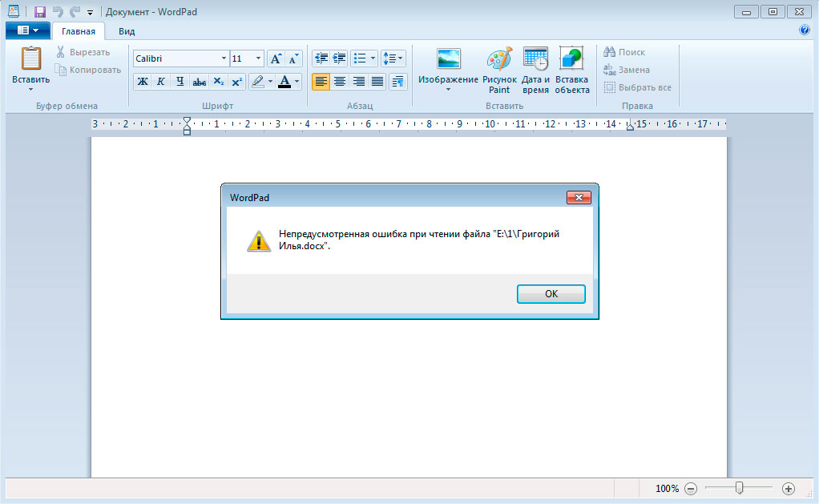This screenshot has width=819, height=504.
Task: Click the Save icon in quick access toolbar
Action: (x=40, y=11)
